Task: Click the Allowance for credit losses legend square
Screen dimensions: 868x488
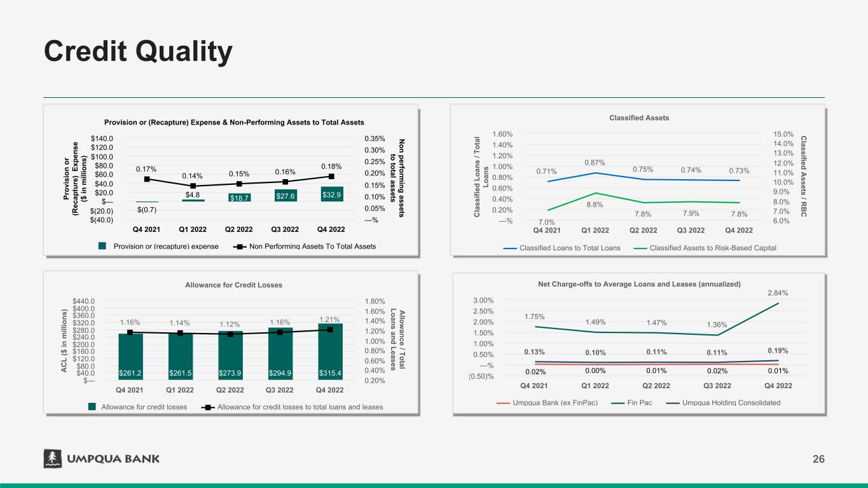Action: click(92, 407)
